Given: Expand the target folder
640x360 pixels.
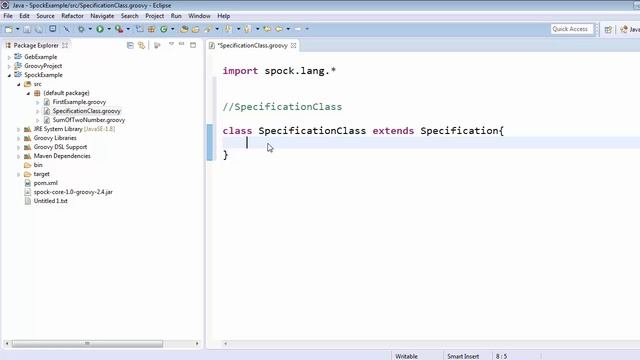Looking at the screenshot, I should click(19, 174).
